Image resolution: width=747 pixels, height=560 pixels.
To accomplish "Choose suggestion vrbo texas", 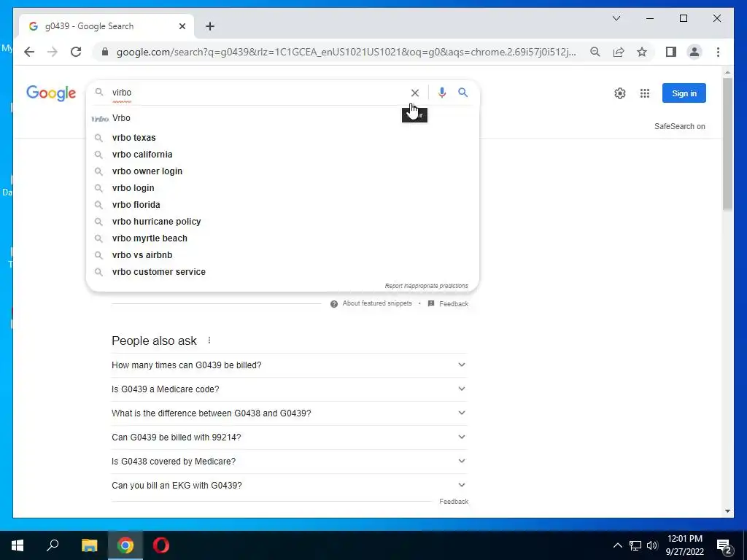I will point(282,138).
